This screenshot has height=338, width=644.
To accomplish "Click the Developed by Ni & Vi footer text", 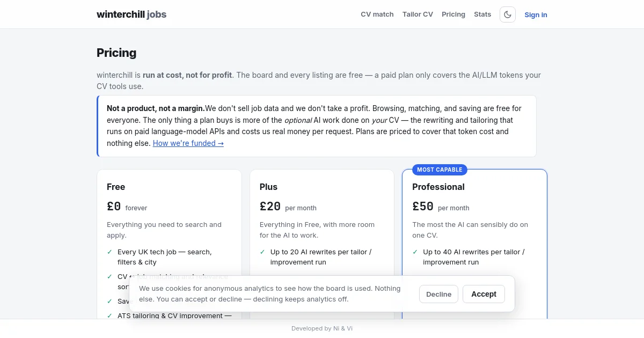I will [x=322, y=328].
